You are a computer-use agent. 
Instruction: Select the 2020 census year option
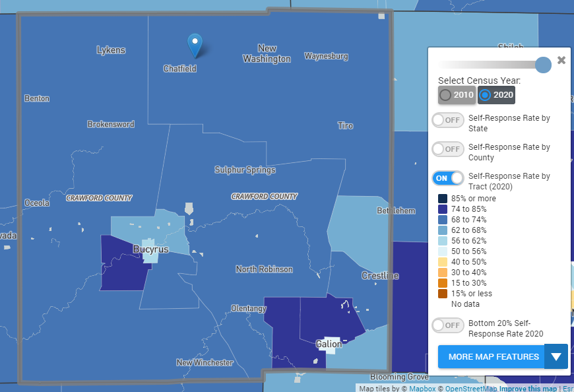(x=496, y=95)
